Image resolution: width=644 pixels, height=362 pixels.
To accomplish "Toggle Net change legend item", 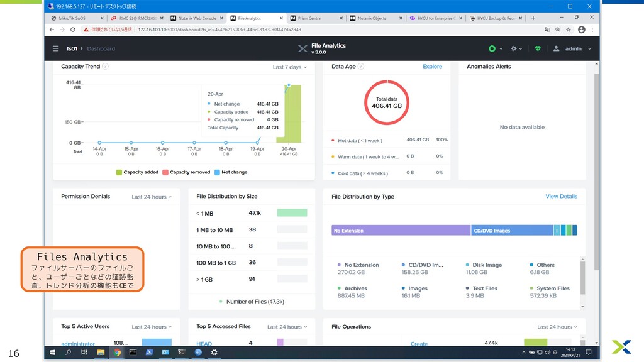I will [x=231, y=172].
